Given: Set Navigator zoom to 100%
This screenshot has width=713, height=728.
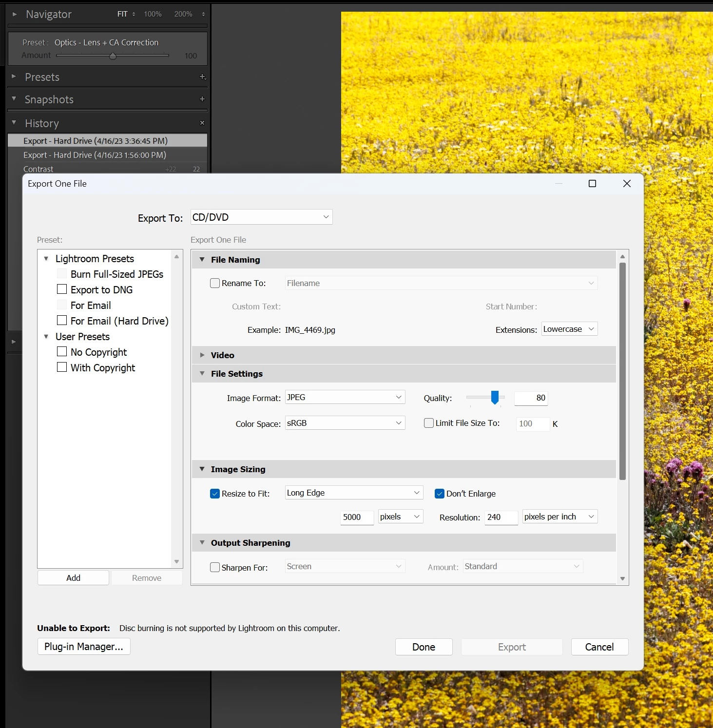Looking at the screenshot, I should coord(153,14).
